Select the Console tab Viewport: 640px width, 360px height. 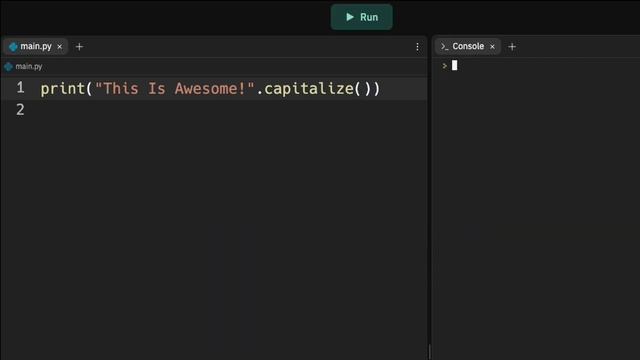click(x=467, y=47)
